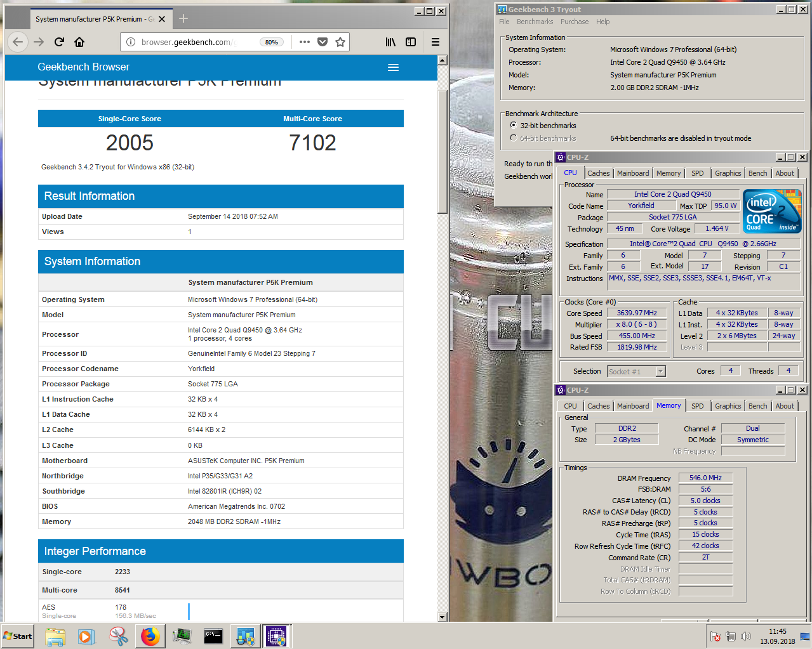Image resolution: width=812 pixels, height=649 pixels.
Task: Open Geekbench File menu
Action: click(x=504, y=22)
